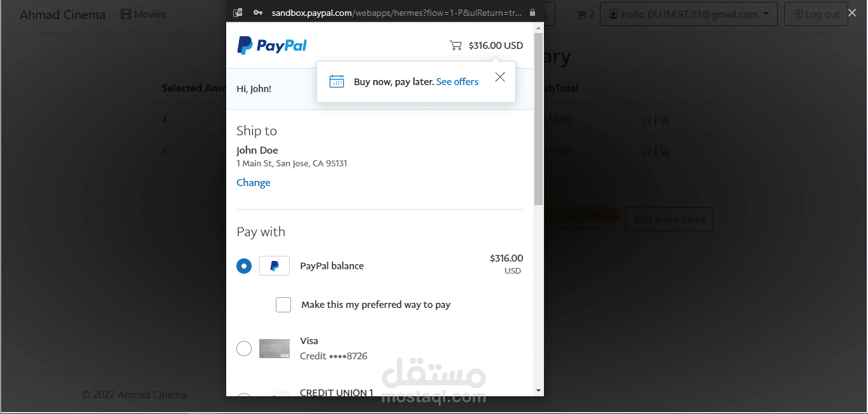Image resolution: width=868 pixels, height=414 pixels.
Task: Click Add more items button in background page
Action: point(669,219)
